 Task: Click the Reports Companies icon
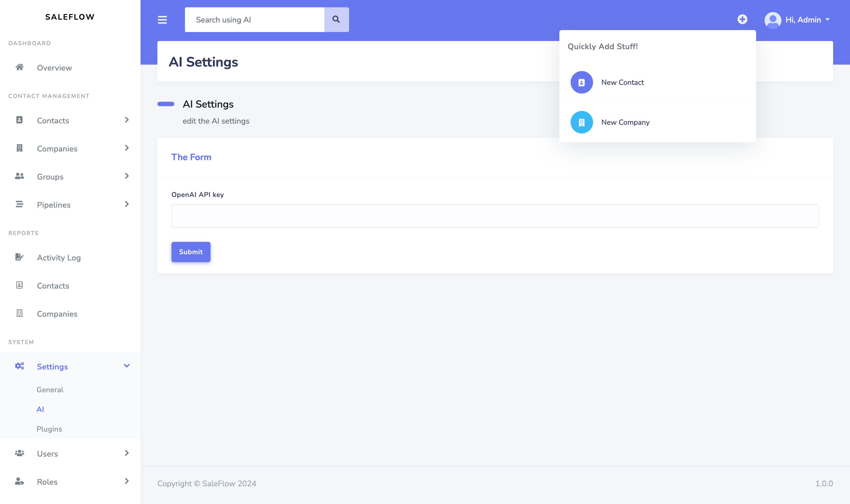[19, 314]
